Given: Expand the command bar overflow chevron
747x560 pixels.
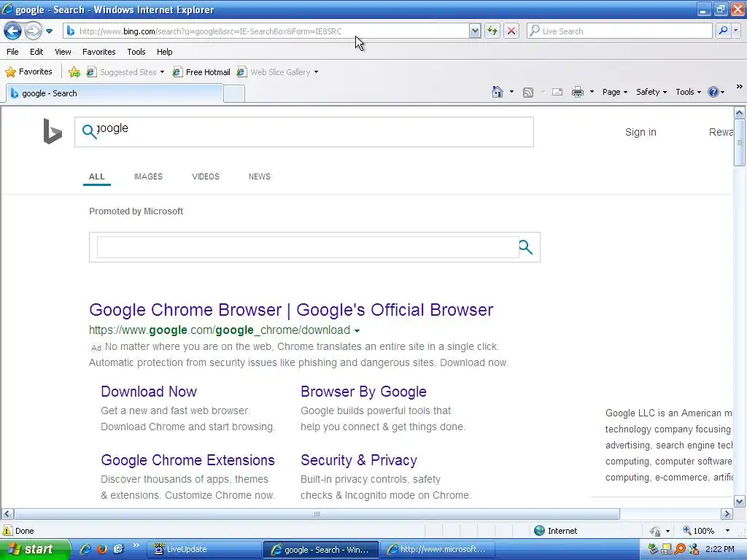Looking at the screenshot, I should pos(739,87).
